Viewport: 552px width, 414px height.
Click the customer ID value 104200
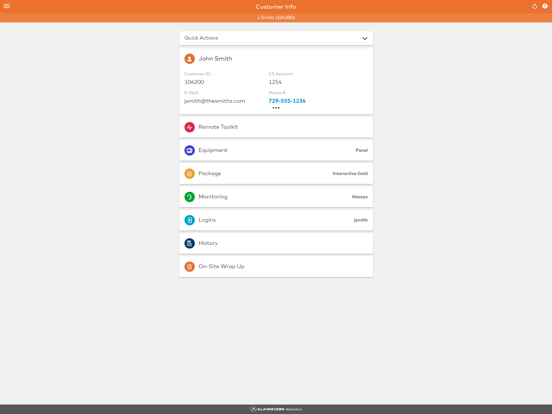[194, 82]
